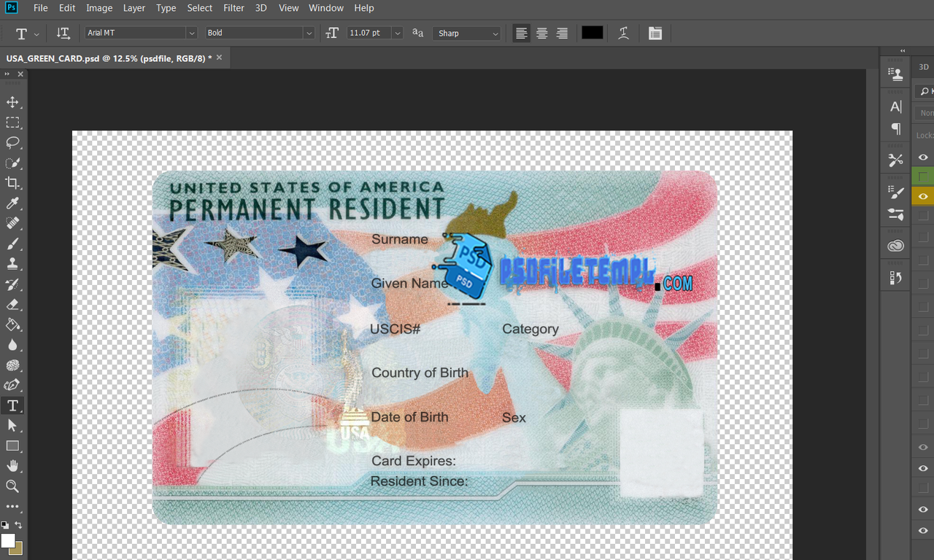Select the Rectangular Marquee tool
Viewport: 934px width, 560px height.
pyautogui.click(x=12, y=122)
